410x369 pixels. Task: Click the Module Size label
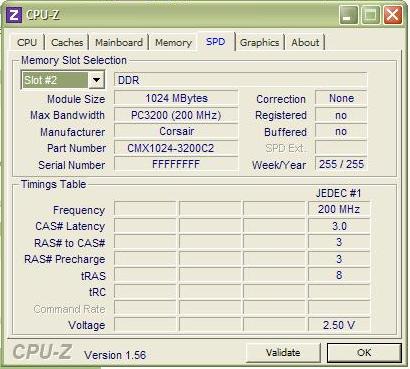coord(76,99)
